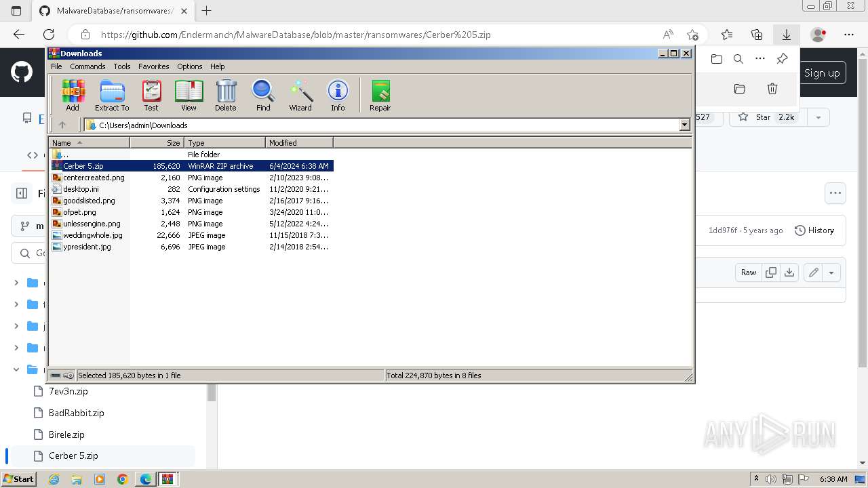Sort the list by the Size column header
Screen dimensions: 868x488
pyautogui.click(x=157, y=143)
